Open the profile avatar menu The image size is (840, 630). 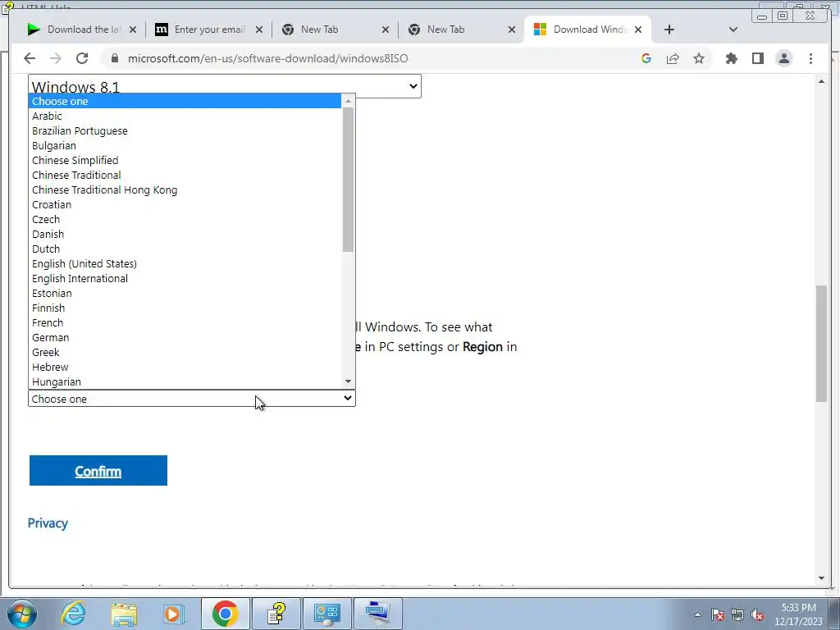point(783,58)
